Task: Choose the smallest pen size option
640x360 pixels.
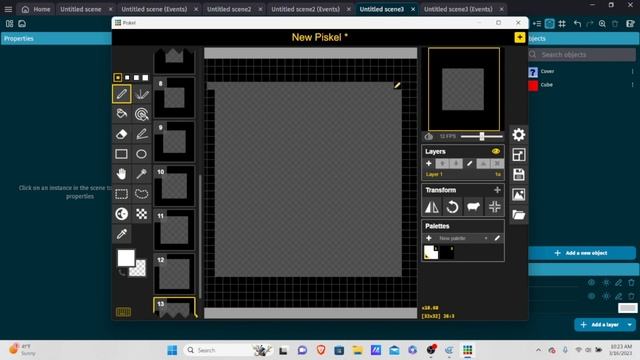Action: (x=118, y=78)
